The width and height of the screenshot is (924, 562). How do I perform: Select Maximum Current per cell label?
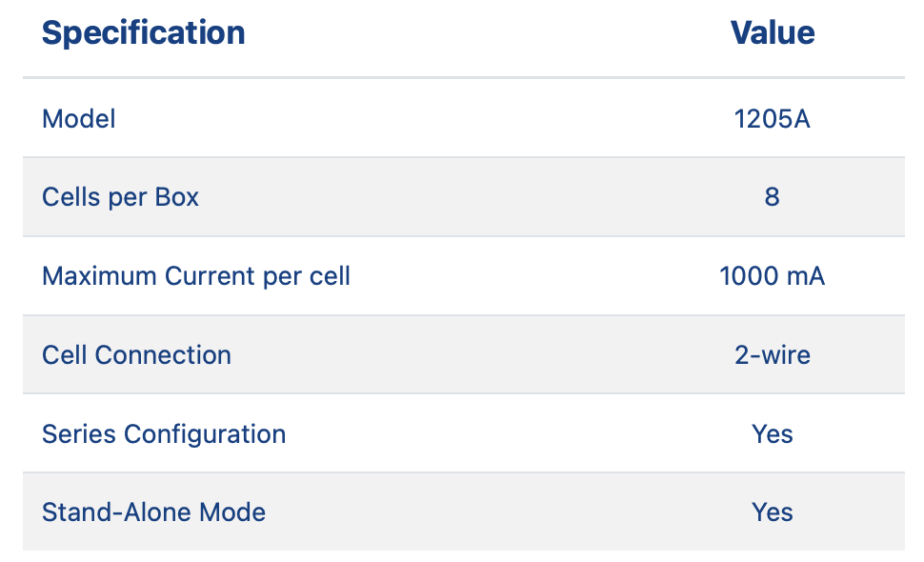(195, 276)
